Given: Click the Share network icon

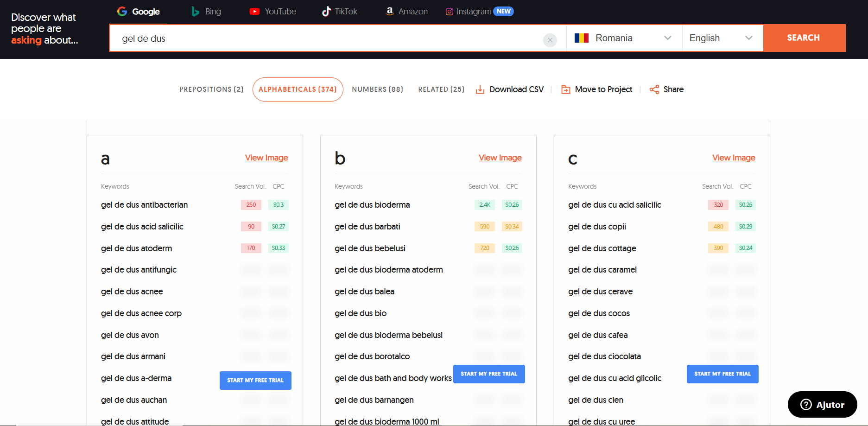Looking at the screenshot, I should point(654,89).
